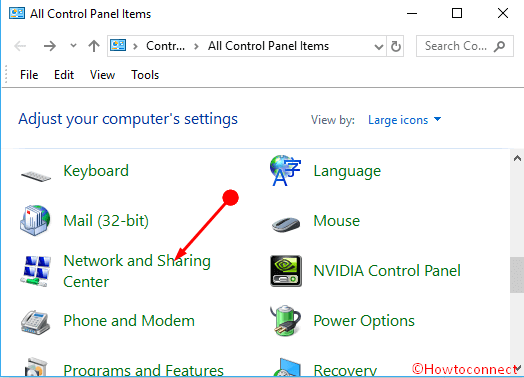
Task: Open the Power Options battery icon
Action: (x=285, y=321)
